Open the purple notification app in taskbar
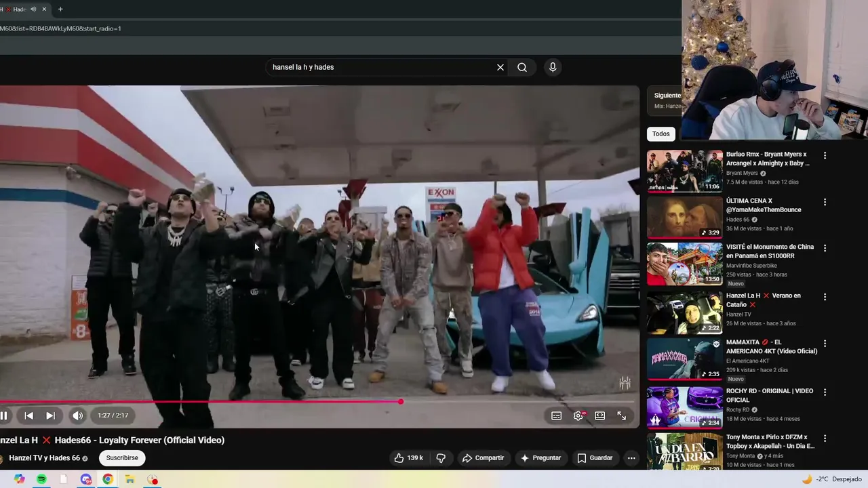This screenshot has width=868, height=488. point(85,479)
